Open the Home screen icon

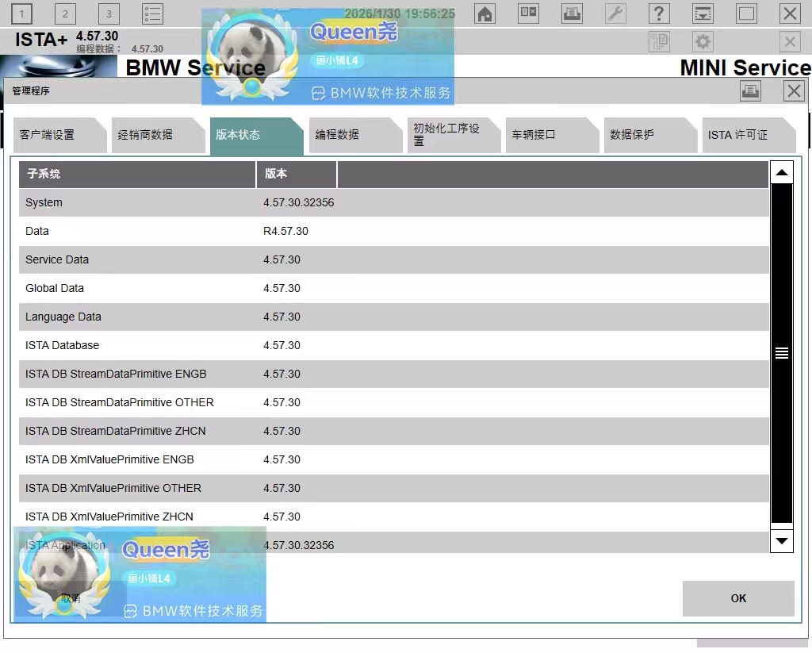coord(485,13)
